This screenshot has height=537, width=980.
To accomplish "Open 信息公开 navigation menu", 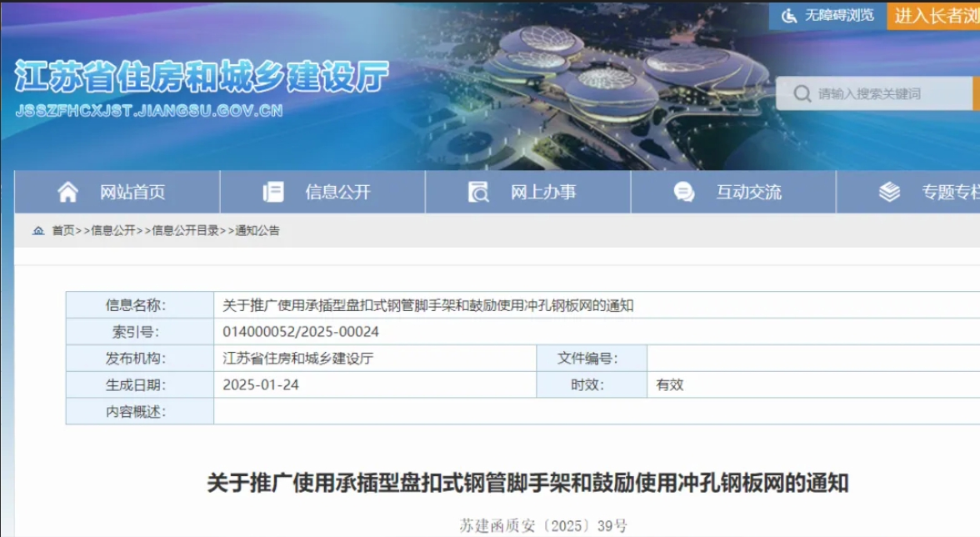I will click(338, 192).
